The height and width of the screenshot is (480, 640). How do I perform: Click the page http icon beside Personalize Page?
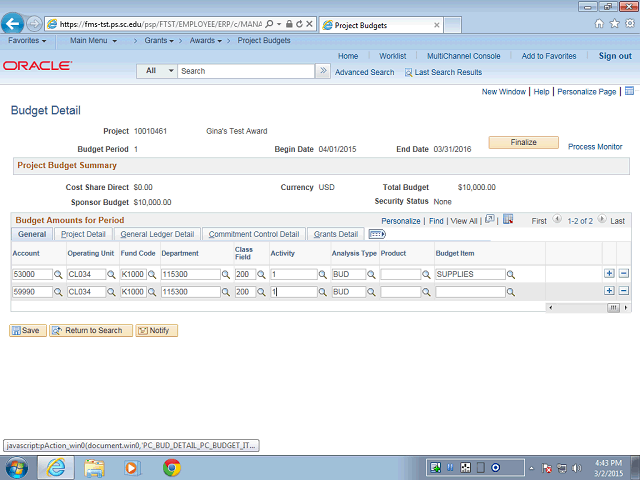pos(629,91)
